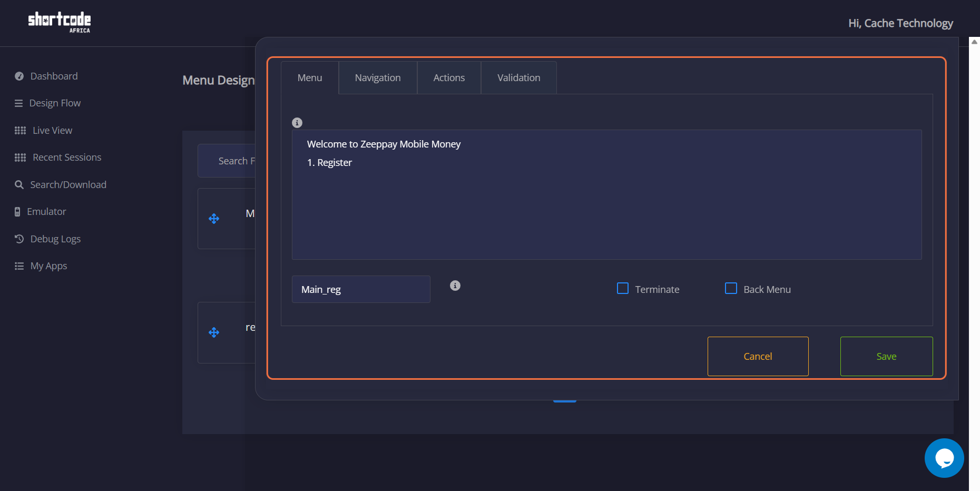The height and width of the screenshot is (491, 980).
Task: Switch to the Menu tab
Action: pos(310,78)
